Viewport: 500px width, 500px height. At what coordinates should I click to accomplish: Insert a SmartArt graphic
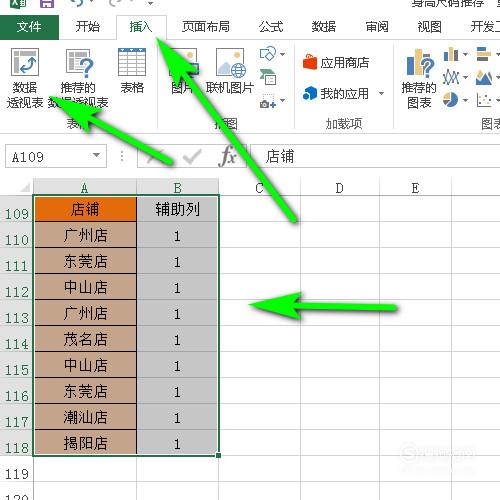268,77
